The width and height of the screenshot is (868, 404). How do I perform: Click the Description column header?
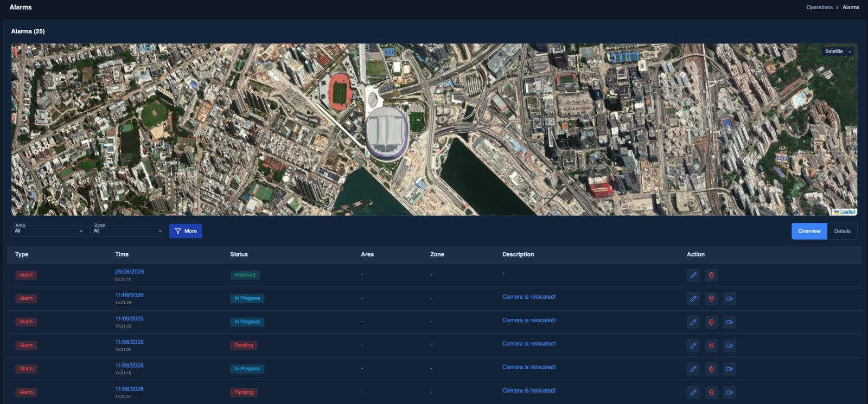(x=518, y=254)
